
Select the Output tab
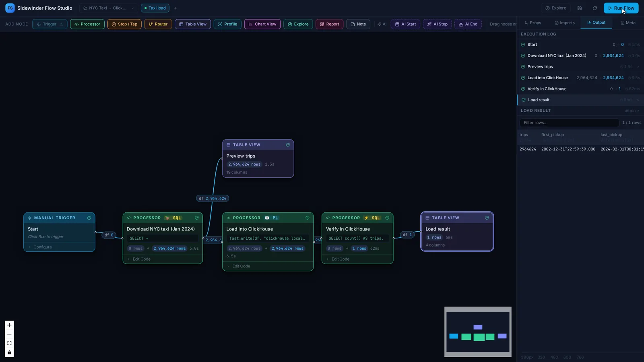coord(596,23)
